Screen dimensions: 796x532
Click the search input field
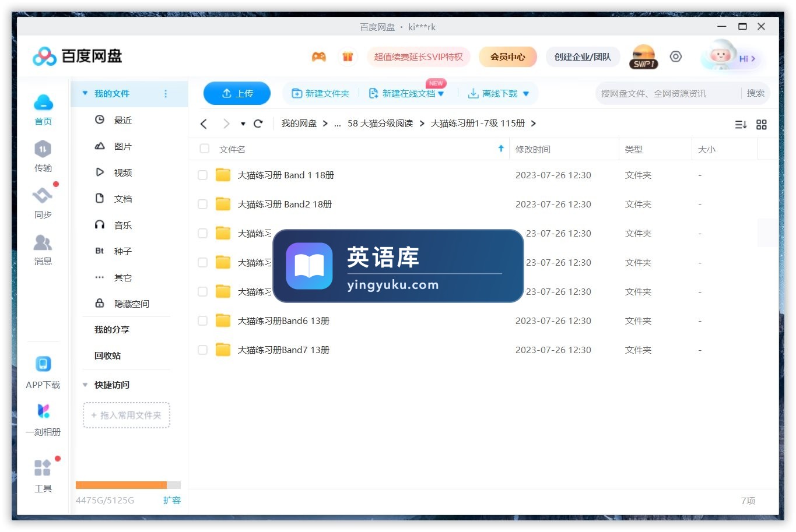pos(669,93)
